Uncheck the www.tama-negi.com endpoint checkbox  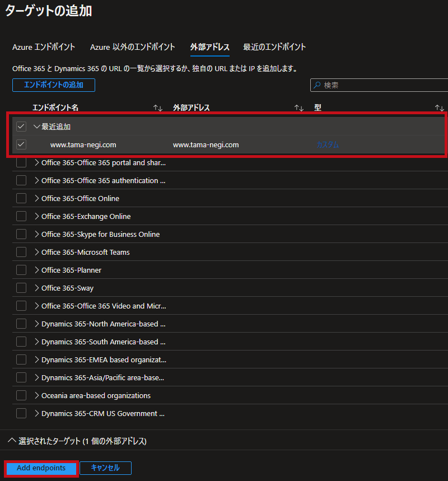(x=21, y=144)
